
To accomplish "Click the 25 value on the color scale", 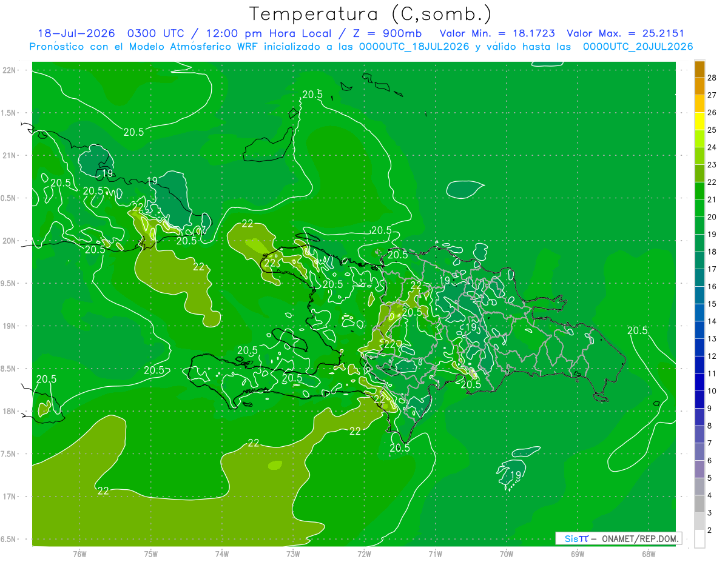I will tap(712, 129).
